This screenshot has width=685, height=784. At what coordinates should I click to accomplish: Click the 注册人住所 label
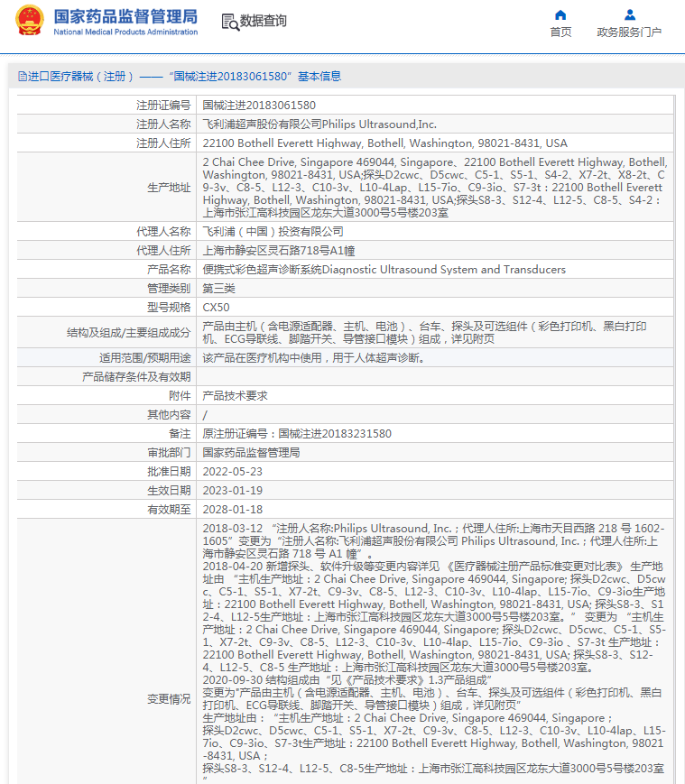click(x=163, y=143)
